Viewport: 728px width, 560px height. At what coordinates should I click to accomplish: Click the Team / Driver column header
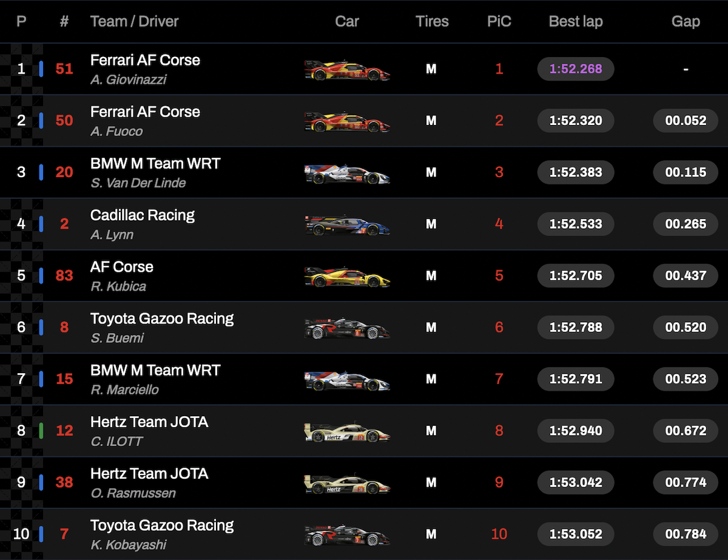pyautogui.click(x=135, y=21)
